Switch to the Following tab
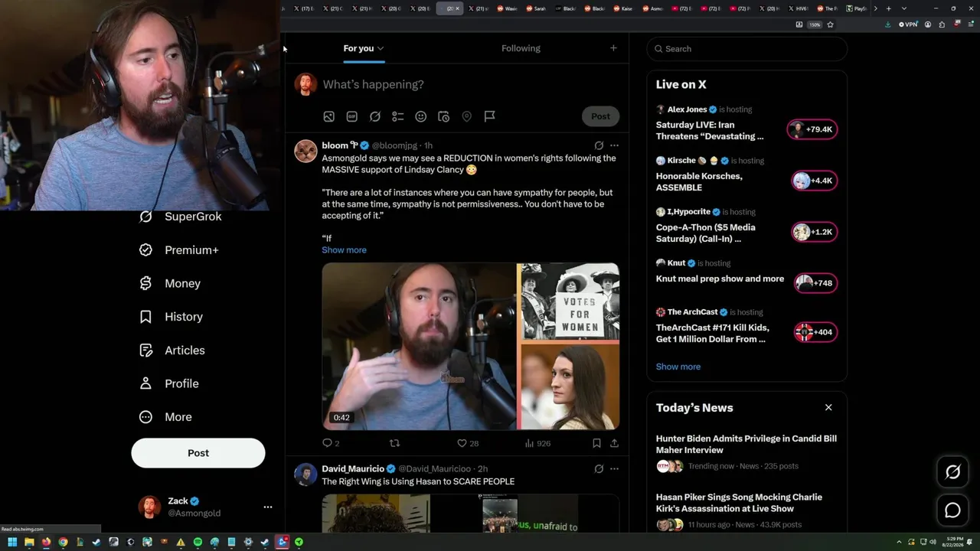This screenshot has width=980, height=551. (x=521, y=48)
